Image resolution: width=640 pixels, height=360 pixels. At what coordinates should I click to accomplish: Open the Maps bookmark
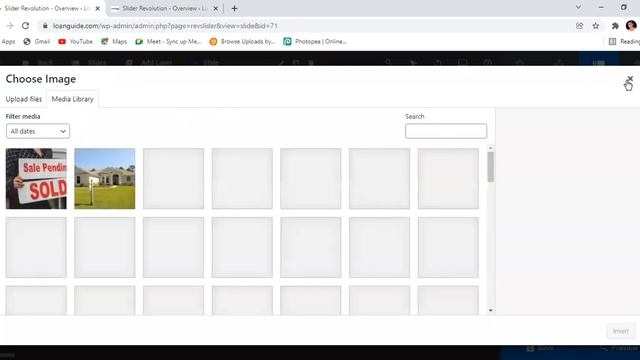tap(114, 42)
